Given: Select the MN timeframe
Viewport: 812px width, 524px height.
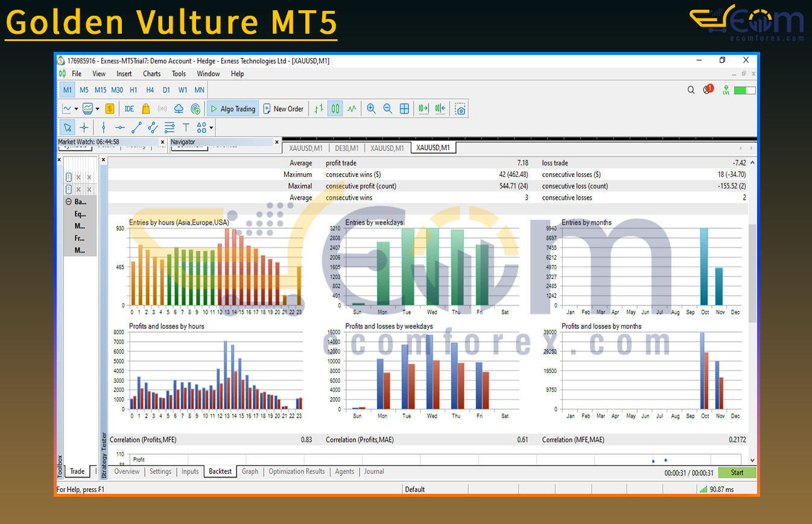Looking at the screenshot, I should (x=199, y=90).
